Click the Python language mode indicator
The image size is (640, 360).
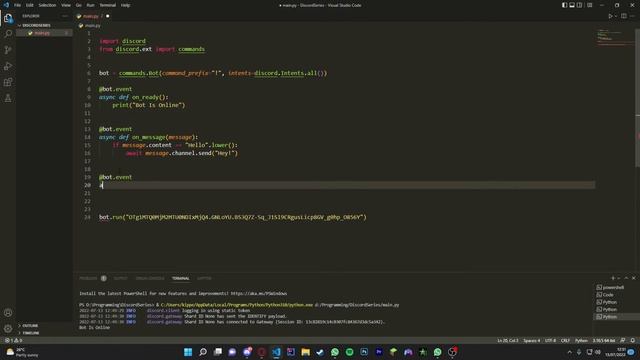[x=581, y=340]
